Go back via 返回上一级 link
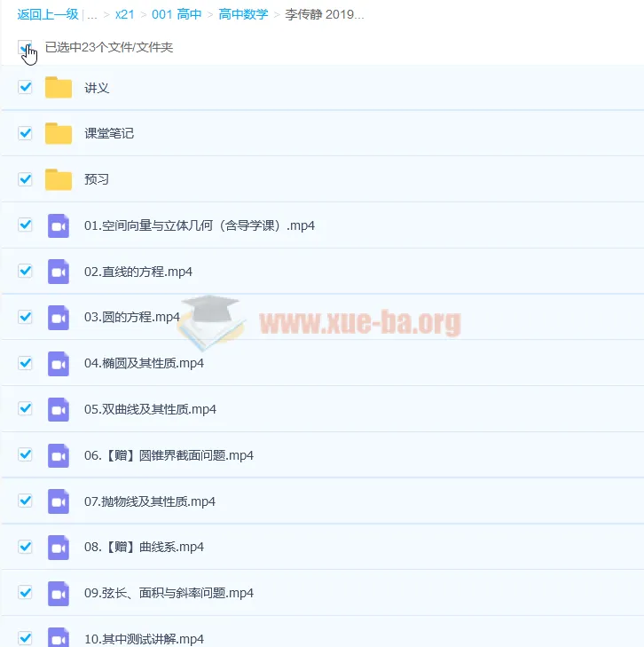 coord(48,14)
